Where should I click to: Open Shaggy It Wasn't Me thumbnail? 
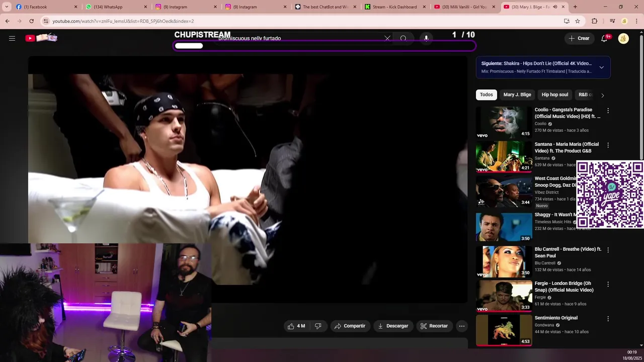(504, 227)
